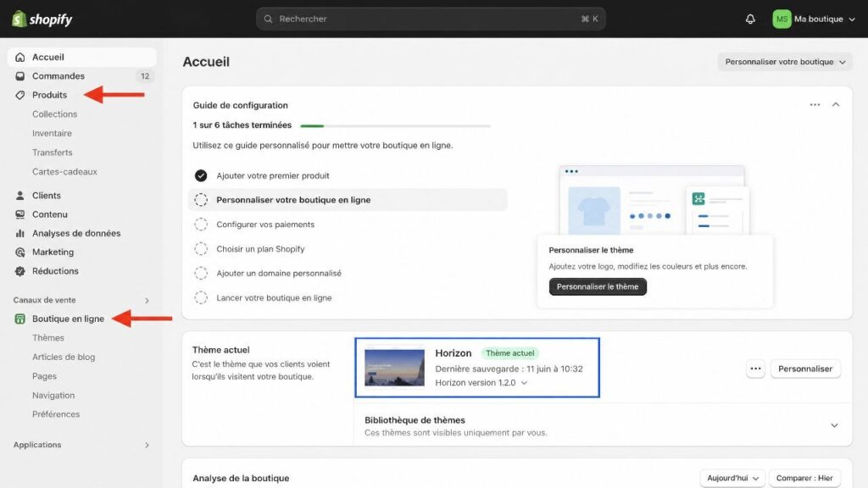Click the Contenu icon in sidebar
Image resolution: width=868 pixels, height=488 pixels.
coord(20,214)
